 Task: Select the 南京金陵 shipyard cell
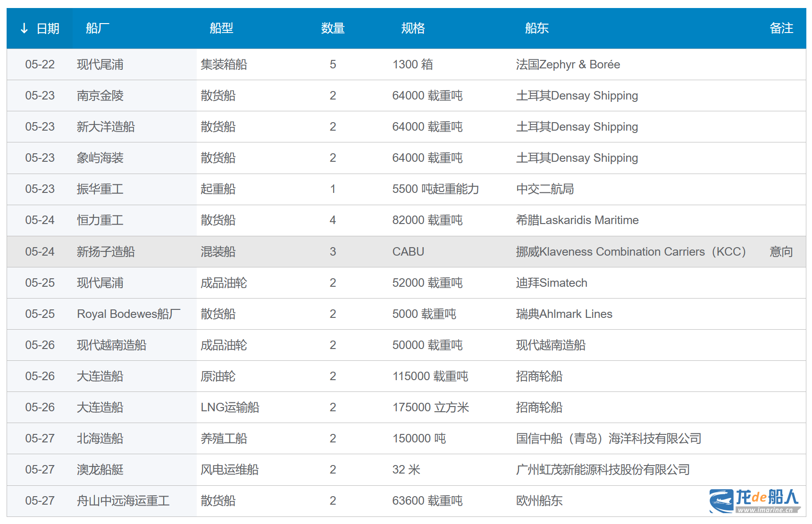click(x=100, y=96)
